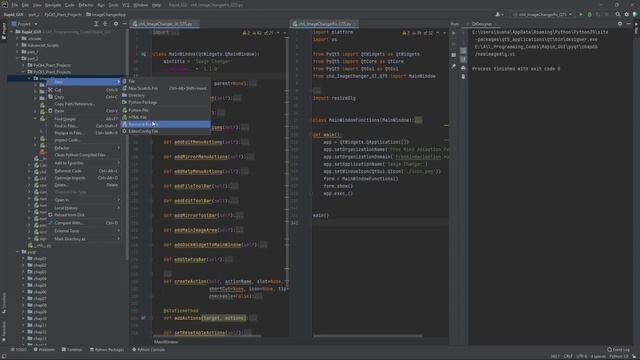Screen dimensions: 640x360
Task: Click Cut in the context menu
Action: point(83,90)
